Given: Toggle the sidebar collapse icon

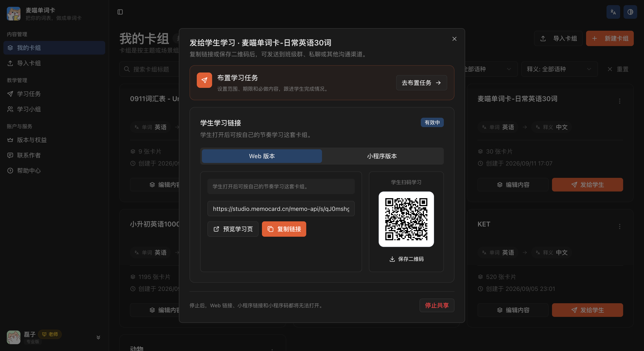Looking at the screenshot, I should (120, 12).
